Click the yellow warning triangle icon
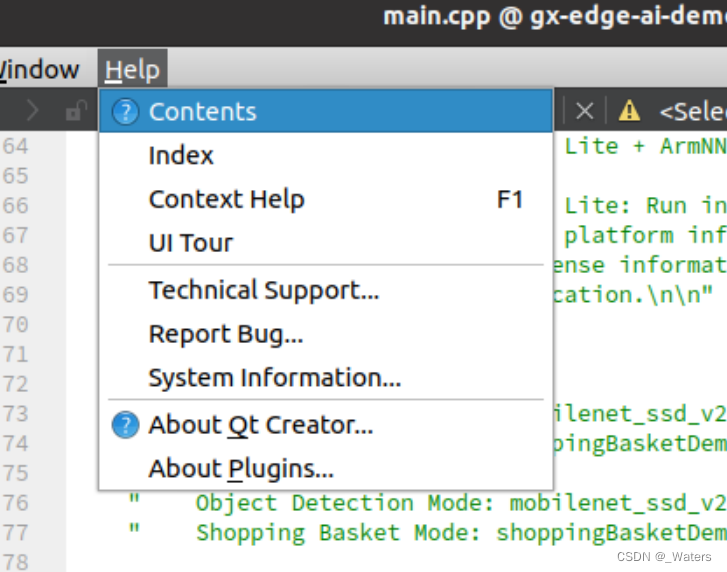Image resolution: width=727 pixels, height=572 pixels. tap(629, 111)
